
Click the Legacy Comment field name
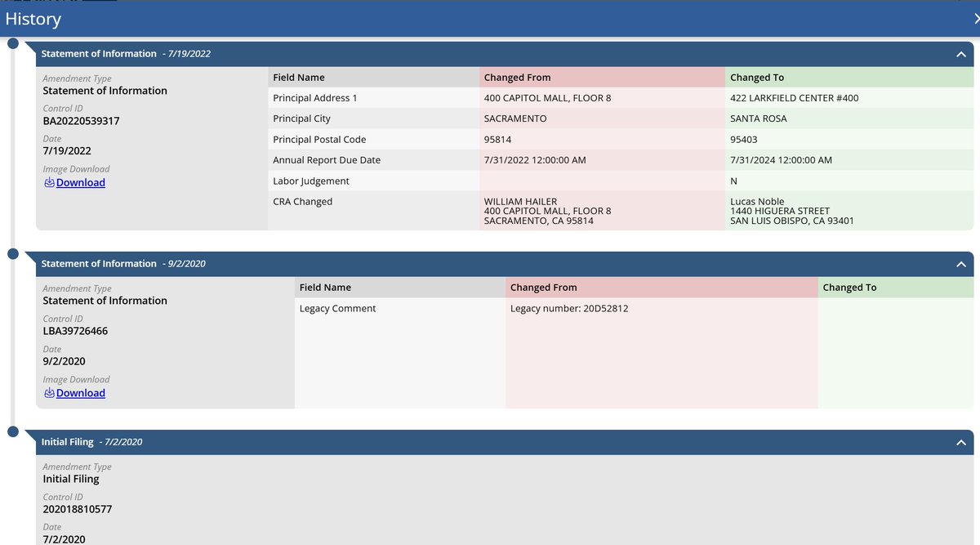point(338,309)
